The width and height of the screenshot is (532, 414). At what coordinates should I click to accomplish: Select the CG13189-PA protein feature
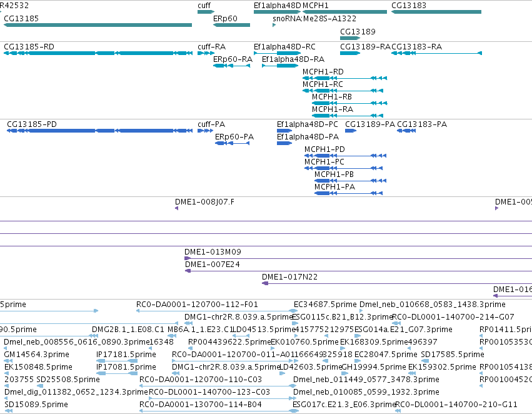351,131
